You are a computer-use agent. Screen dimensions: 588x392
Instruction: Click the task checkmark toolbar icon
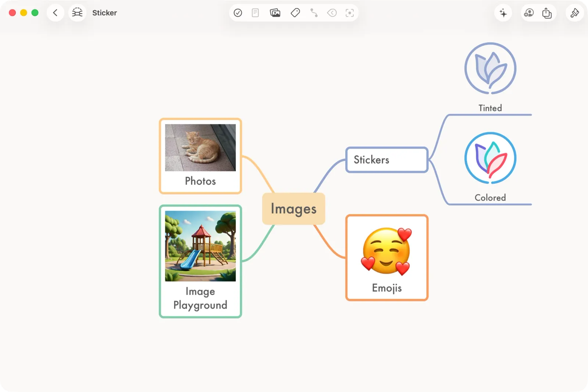pos(238,13)
